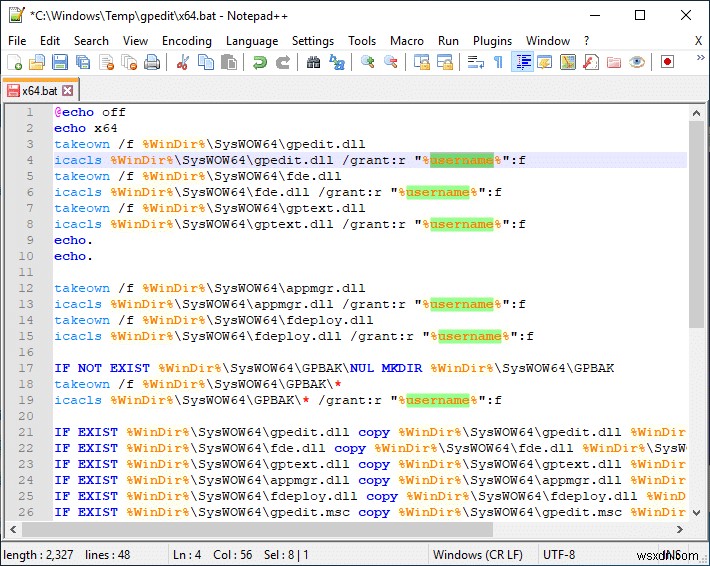Open the User Defined Language icon

click(545, 62)
